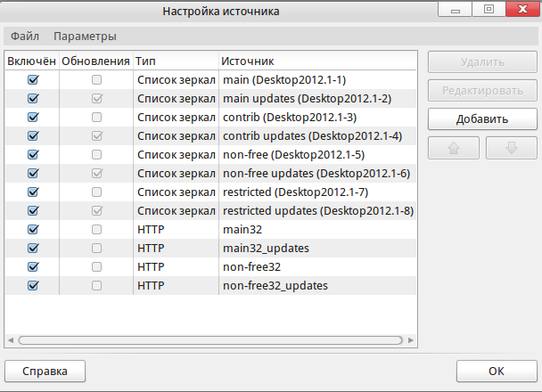Screen dimensions: 542x392
Task: Open the Параметры menu
Action: tap(85, 37)
